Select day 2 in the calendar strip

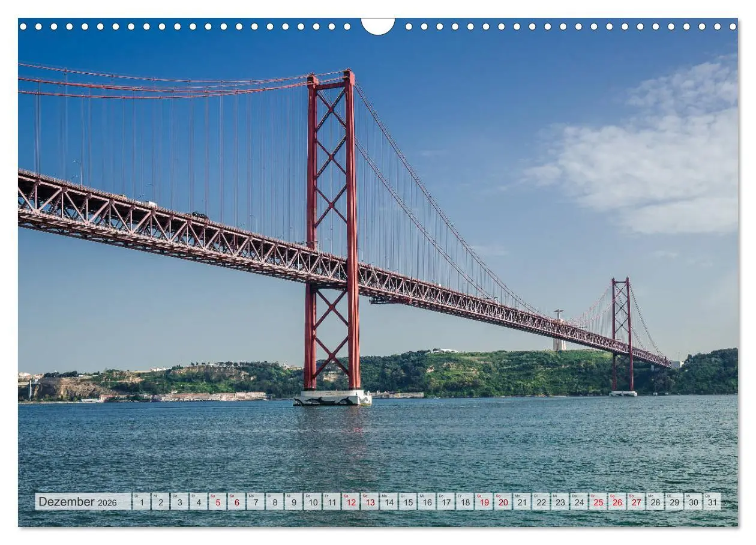coord(160,502)
